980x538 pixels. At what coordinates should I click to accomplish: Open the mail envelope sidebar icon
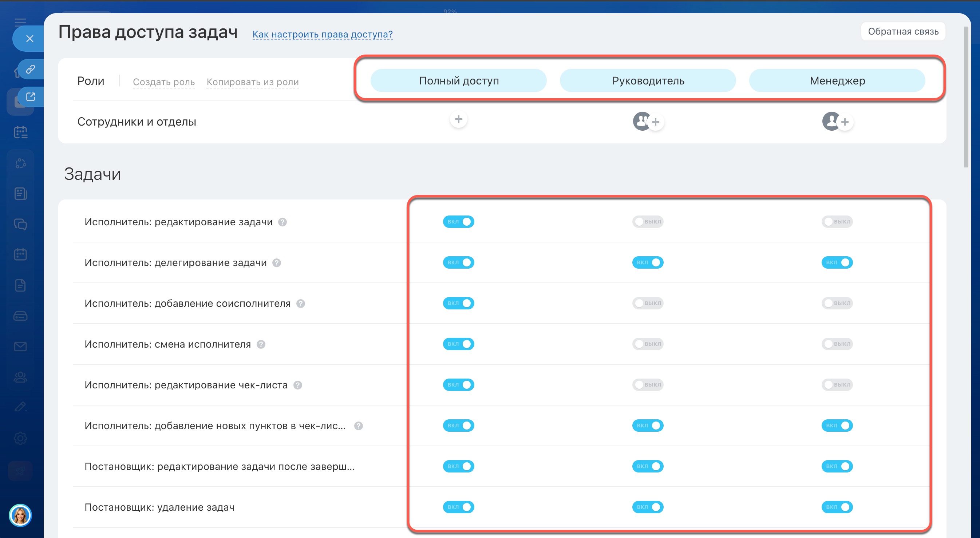click(x=20, y=346)
